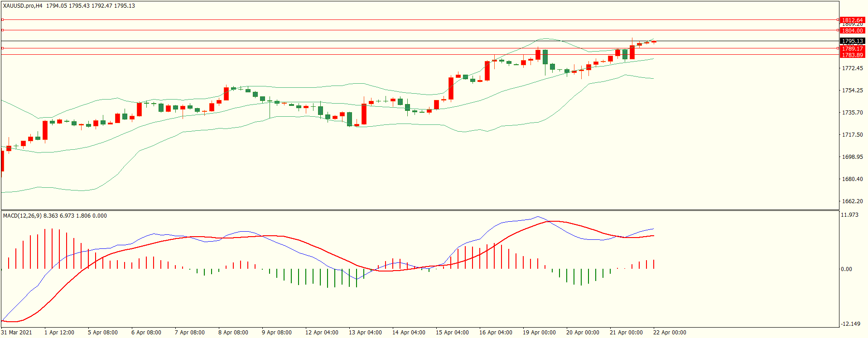The height and width of the screenshot is (338, 868).
Task: Click the 19 Apr 00:00 time label
Action: 539,333
